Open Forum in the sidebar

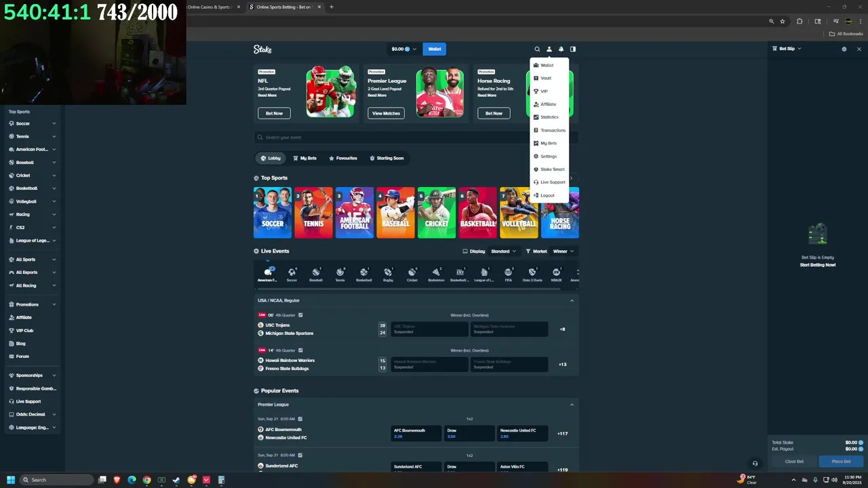(x=22, y=357)
